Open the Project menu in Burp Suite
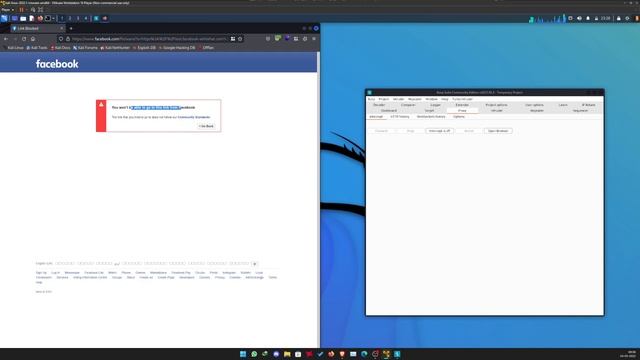Screen dimensions: 640x360 pyautogui.click(x=384, y=99)
